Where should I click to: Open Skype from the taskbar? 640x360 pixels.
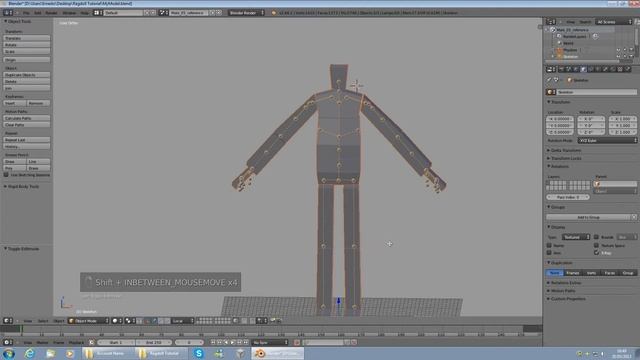coord(199,353)
